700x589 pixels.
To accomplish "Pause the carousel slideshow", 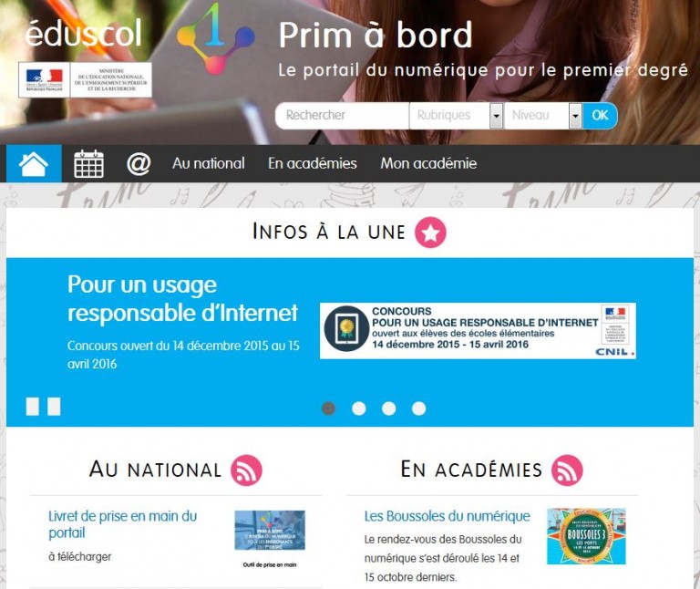I will pos(44,407).
